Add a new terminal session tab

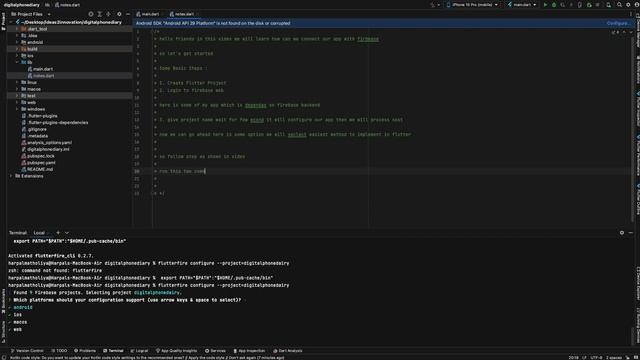tap(58, 233)
